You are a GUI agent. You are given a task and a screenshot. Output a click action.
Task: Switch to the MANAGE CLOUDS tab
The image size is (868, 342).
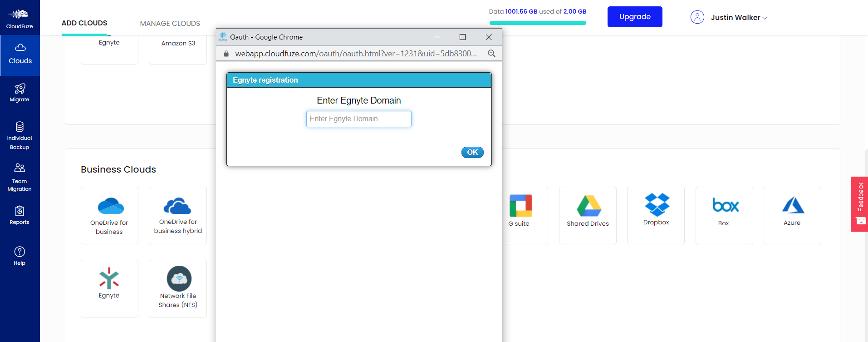pyautogui.click(x=170, y=24)
